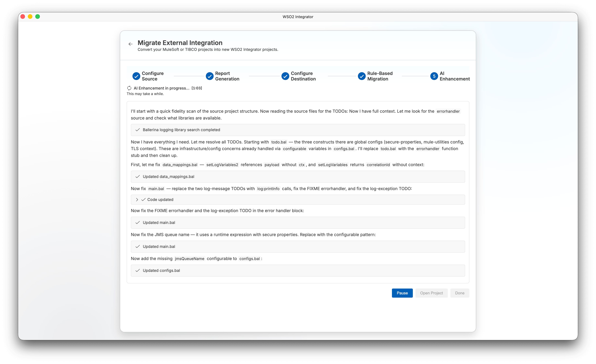Click the step 5 AI Enhancement circle
Screen dimensions: 596x364
coord(434,76)
